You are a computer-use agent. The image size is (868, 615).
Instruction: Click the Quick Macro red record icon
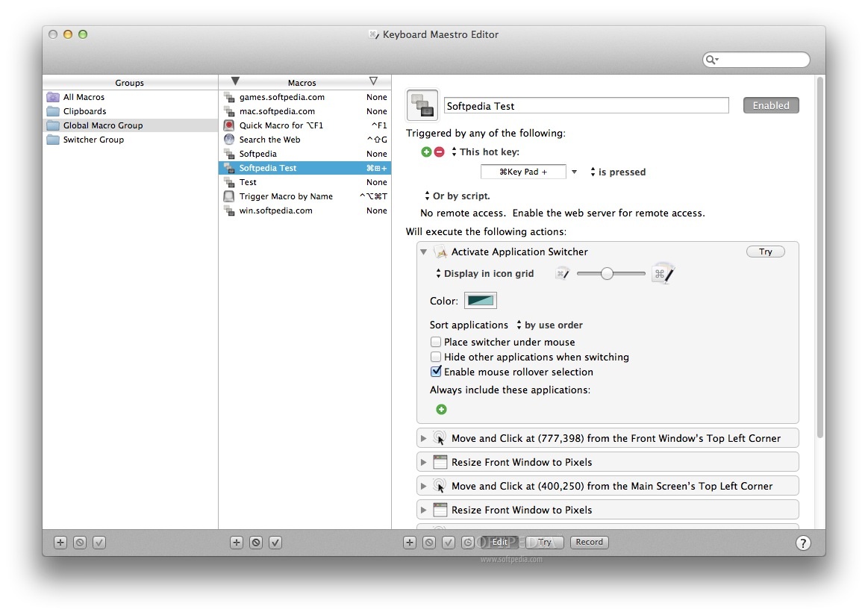tap(228, 125)
